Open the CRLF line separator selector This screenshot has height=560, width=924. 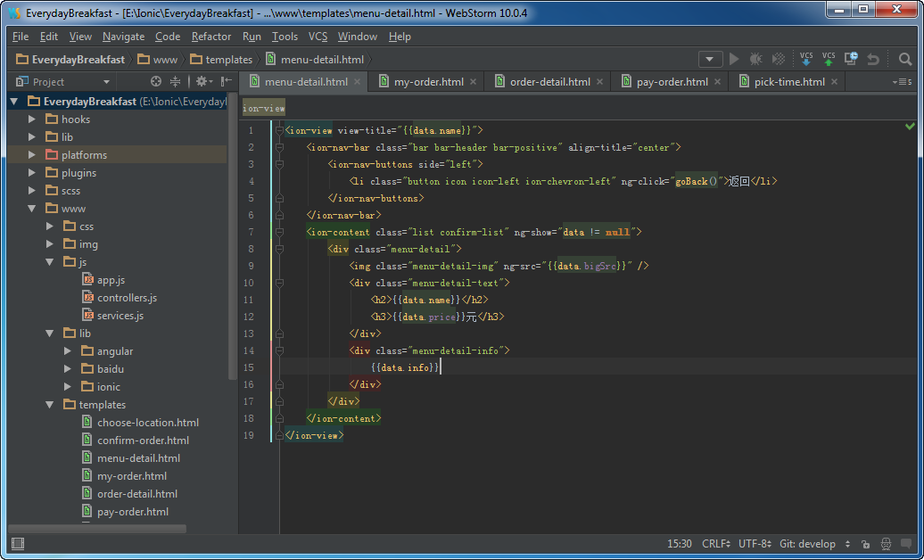pyautogui.click(x=716, y=543)
